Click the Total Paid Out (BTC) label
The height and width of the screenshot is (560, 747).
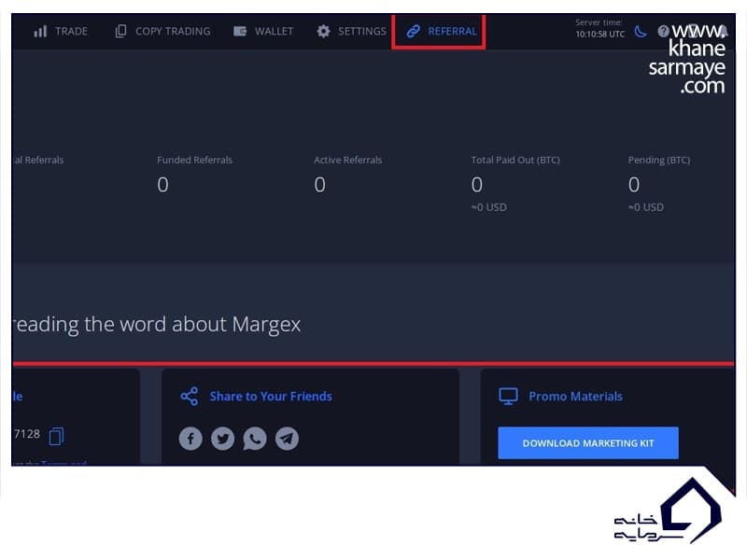pyautogui.click(x=515, y=160)
